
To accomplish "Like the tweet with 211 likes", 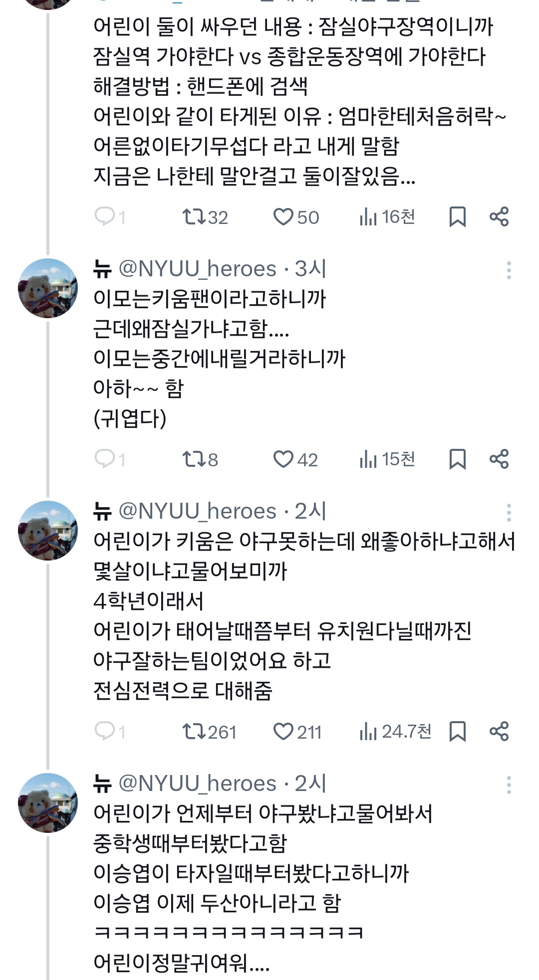I will (283, 732).
